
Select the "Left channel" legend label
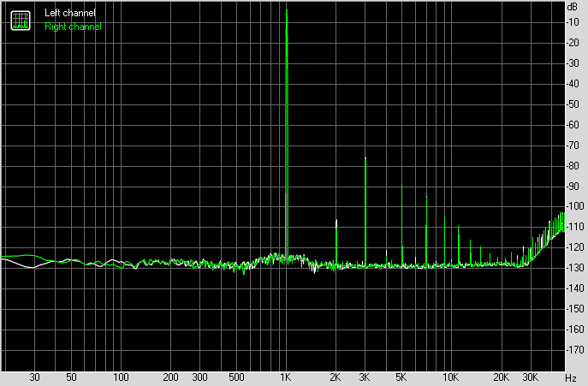[70, 13]
